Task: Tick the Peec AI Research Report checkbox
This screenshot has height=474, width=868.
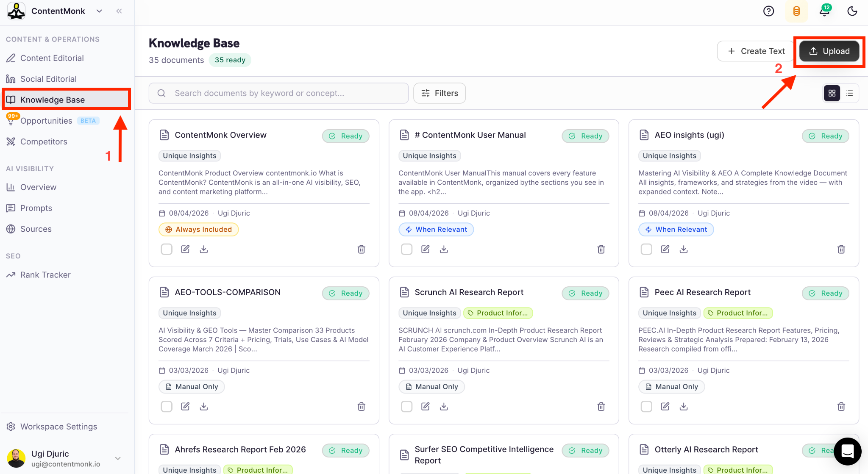Action: [x=646, y=406]
